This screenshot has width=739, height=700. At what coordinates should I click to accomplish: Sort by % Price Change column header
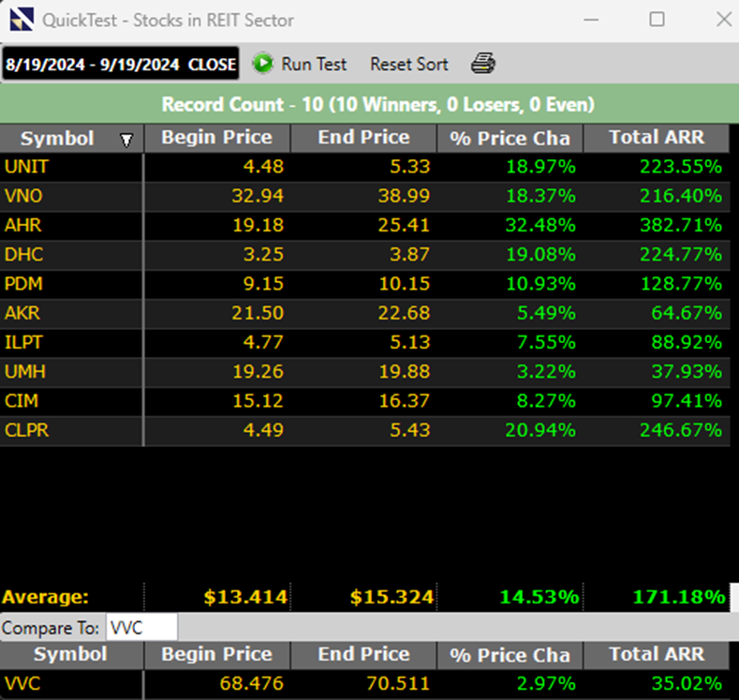(x=510, y=138)
